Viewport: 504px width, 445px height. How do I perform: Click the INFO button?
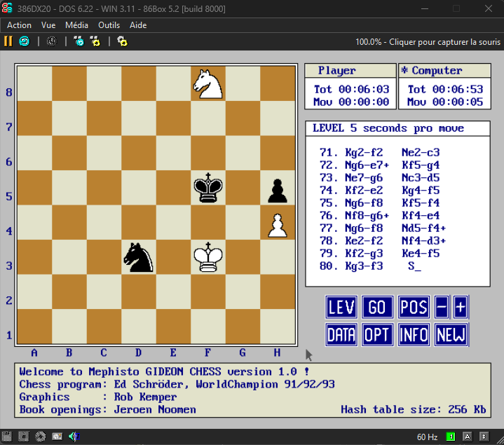[414, 335]
